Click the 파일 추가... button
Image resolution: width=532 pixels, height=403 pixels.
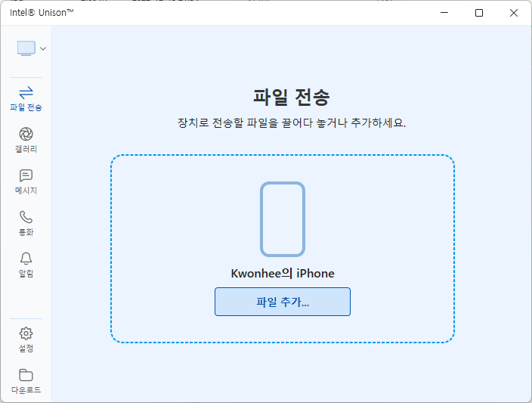click(283, 302)
